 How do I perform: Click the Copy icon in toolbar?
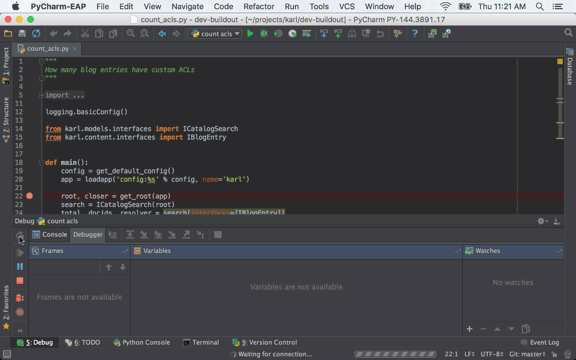pos(99,34)
